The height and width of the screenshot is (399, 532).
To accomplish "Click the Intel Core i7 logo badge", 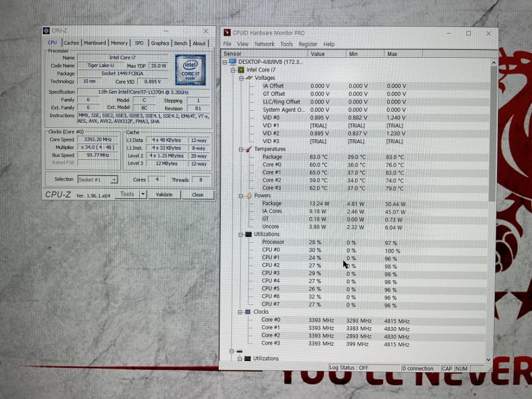I will (x=191, y=69).
